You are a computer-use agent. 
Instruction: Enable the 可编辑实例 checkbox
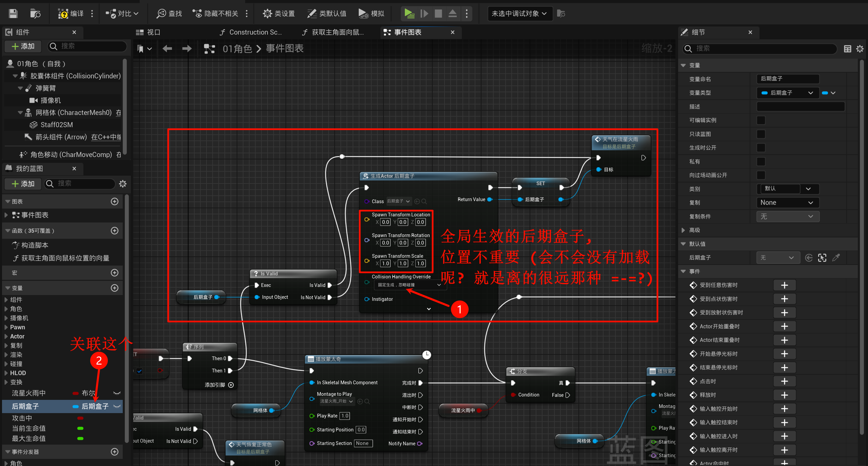761,120
